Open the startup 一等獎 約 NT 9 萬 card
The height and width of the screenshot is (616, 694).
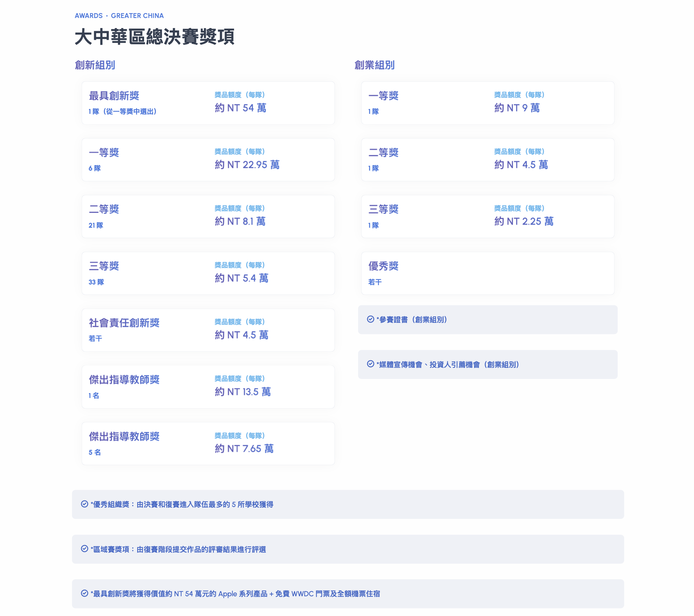(x=488, y=103)
